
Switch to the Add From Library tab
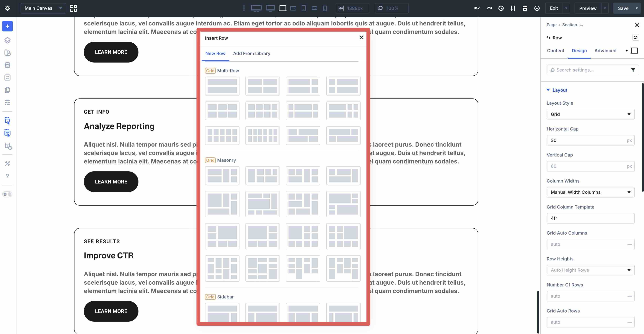point(251,53)
